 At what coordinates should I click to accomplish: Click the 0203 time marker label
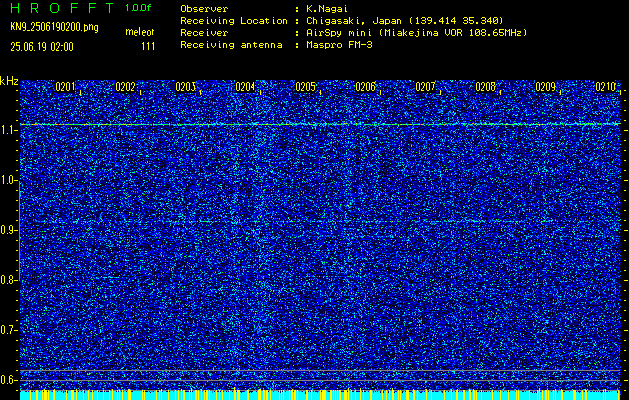(185, 87)
